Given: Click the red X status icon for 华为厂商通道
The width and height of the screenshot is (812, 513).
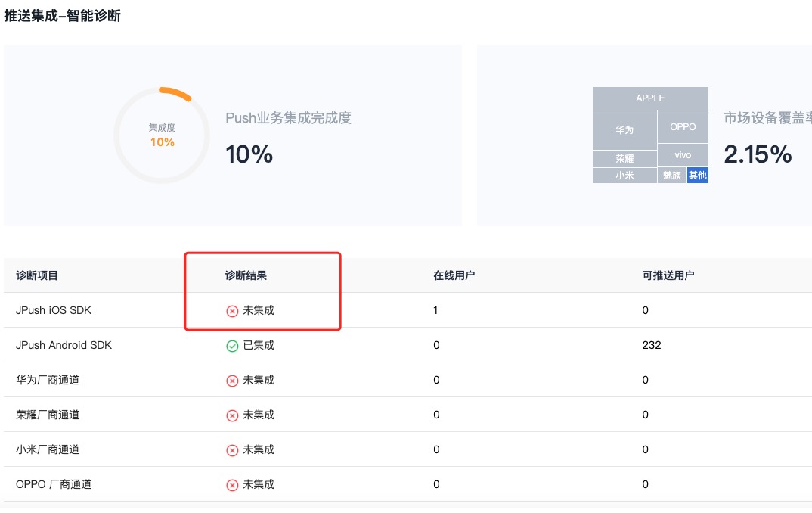Looking at the screenshot, I should pos(232,381).
